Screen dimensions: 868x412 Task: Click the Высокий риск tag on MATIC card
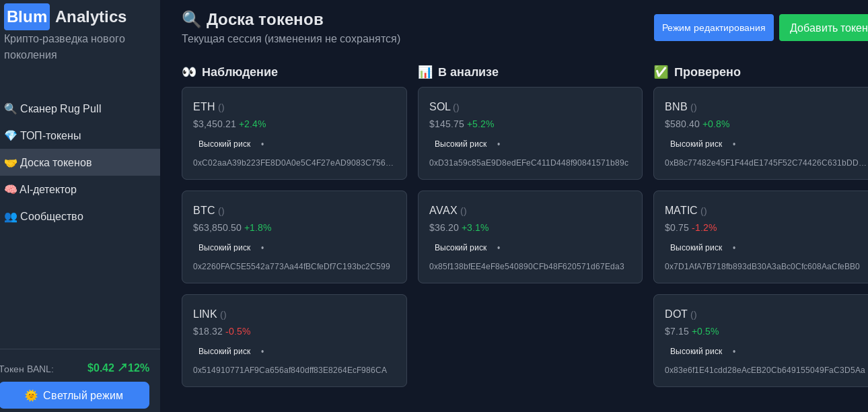click(x=696, y=248)
